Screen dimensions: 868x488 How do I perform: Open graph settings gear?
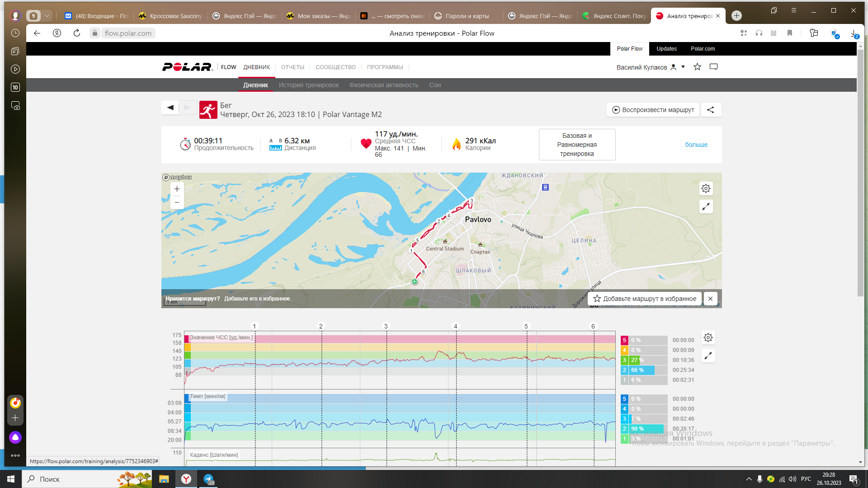point(708,338)
